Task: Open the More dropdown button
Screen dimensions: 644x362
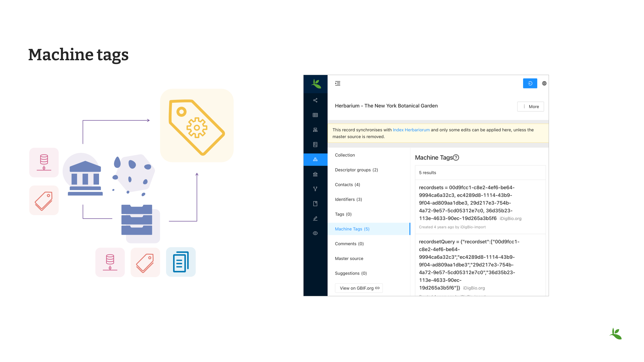Action: (x=531, y=107)
